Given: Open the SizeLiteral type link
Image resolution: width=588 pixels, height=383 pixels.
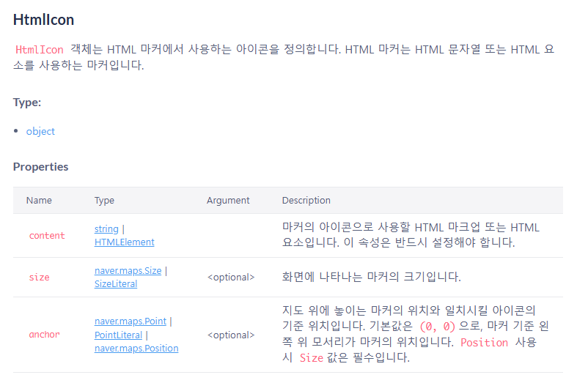Looking at the screenshot, I should 116,284.
